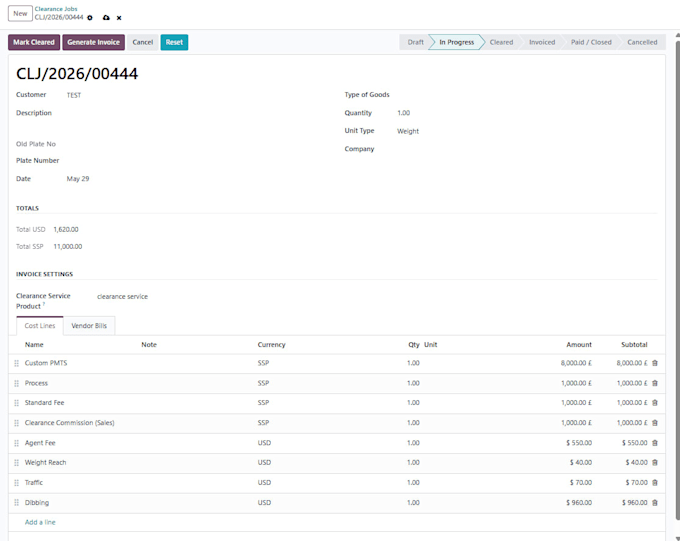Open the empty Type of Goods field
The width and height of the screenshot is (680, 541).
(x=526, y=95)
